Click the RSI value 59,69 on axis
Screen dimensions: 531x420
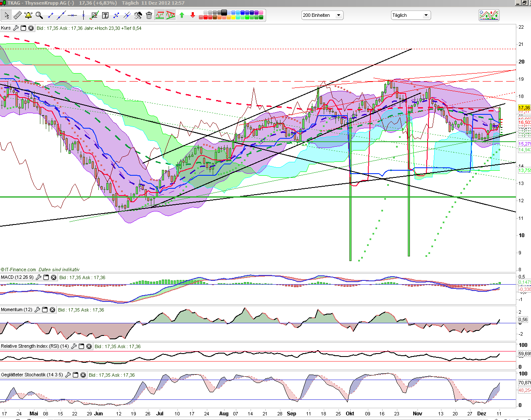point(524,354)
